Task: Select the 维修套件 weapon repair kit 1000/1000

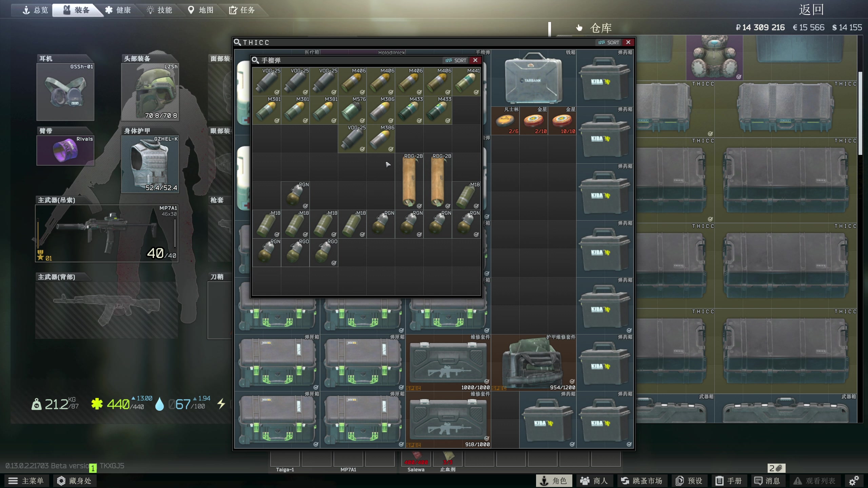Action: [448, 363]
